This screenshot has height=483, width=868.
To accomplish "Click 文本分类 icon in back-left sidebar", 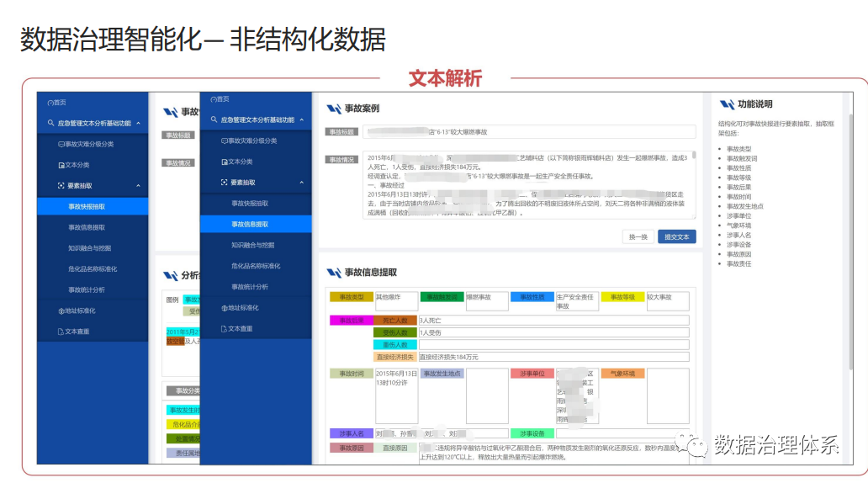I will tap(61, 165).
